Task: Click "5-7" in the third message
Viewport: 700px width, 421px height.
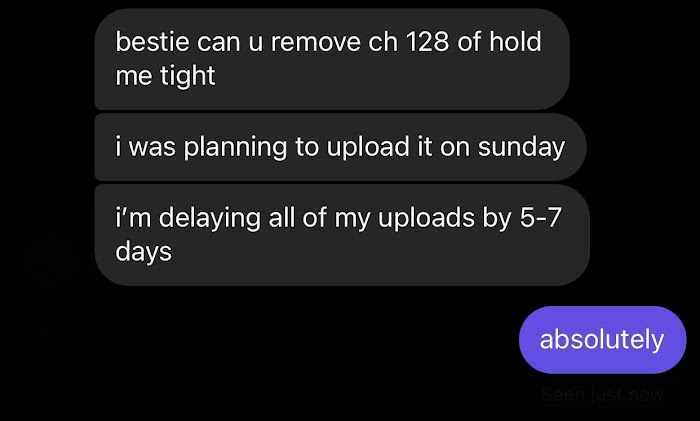Action: pos(541,218)
